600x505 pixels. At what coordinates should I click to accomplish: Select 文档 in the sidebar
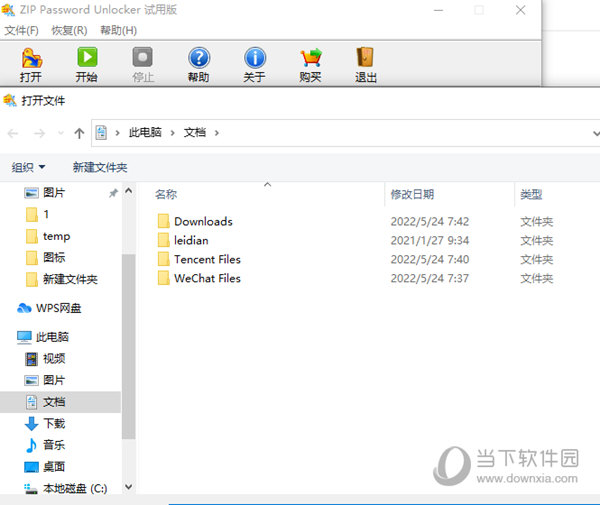click(x=61, y=402)
